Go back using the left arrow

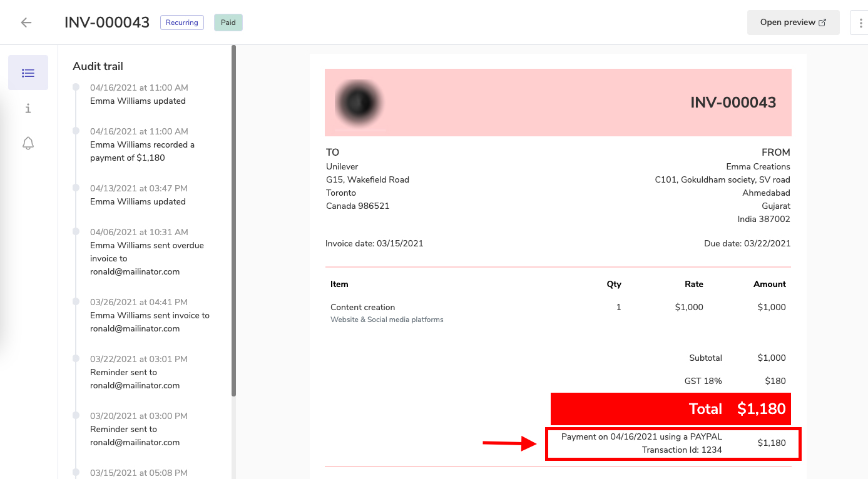26,23
